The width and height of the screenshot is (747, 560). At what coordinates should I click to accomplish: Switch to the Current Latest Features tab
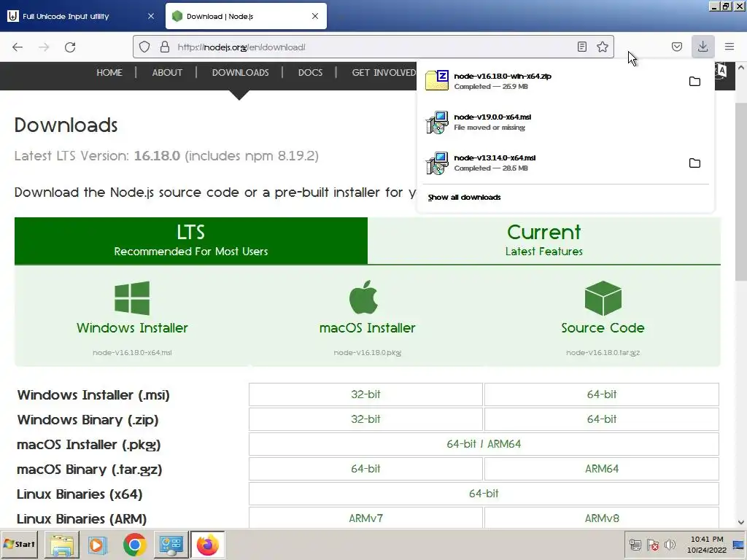(544, 241)
